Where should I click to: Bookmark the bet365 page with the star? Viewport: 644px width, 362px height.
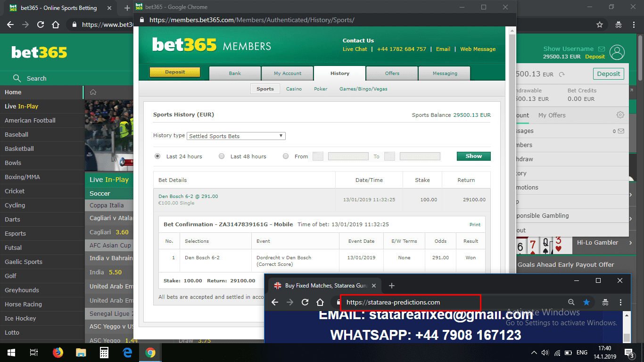(x=600, y=25)
